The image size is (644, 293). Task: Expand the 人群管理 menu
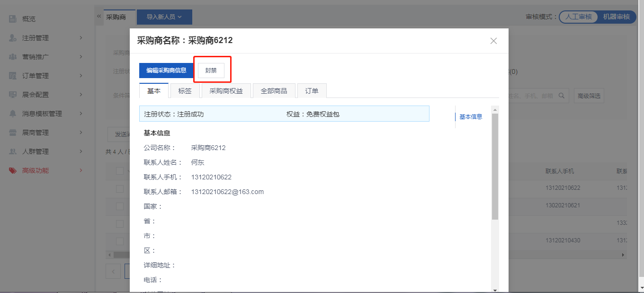tap(80, 151)
